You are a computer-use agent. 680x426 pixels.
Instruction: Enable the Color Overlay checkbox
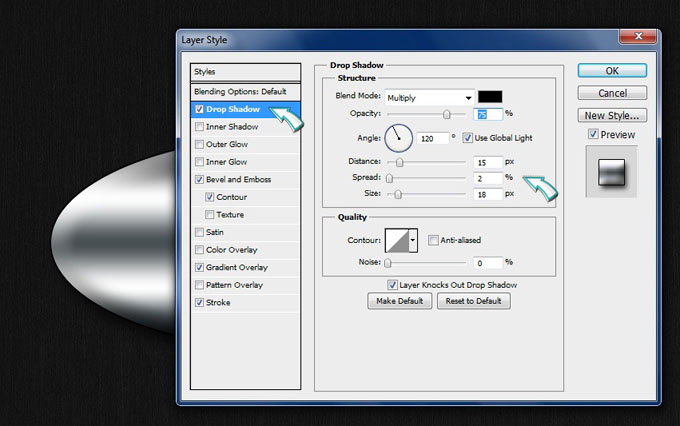tap(199, 249)
